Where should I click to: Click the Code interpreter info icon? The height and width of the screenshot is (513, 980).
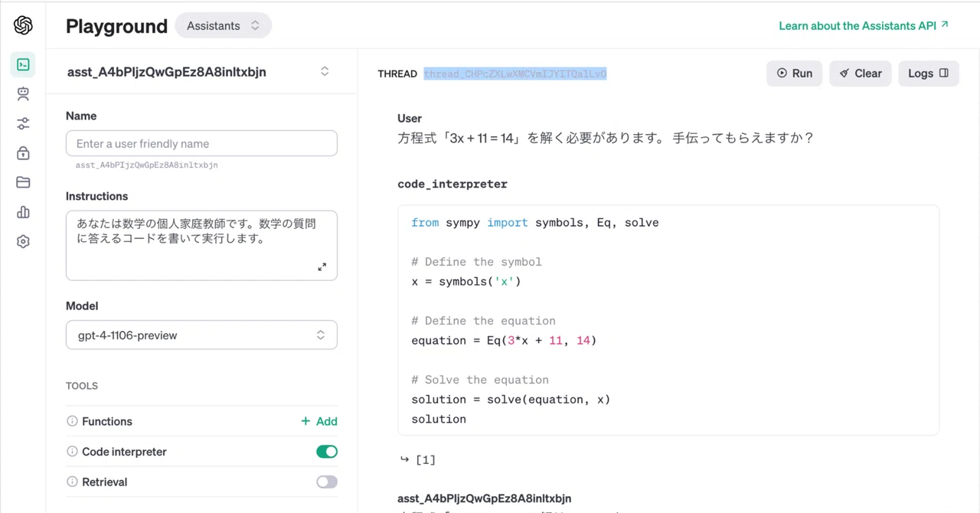72,452
